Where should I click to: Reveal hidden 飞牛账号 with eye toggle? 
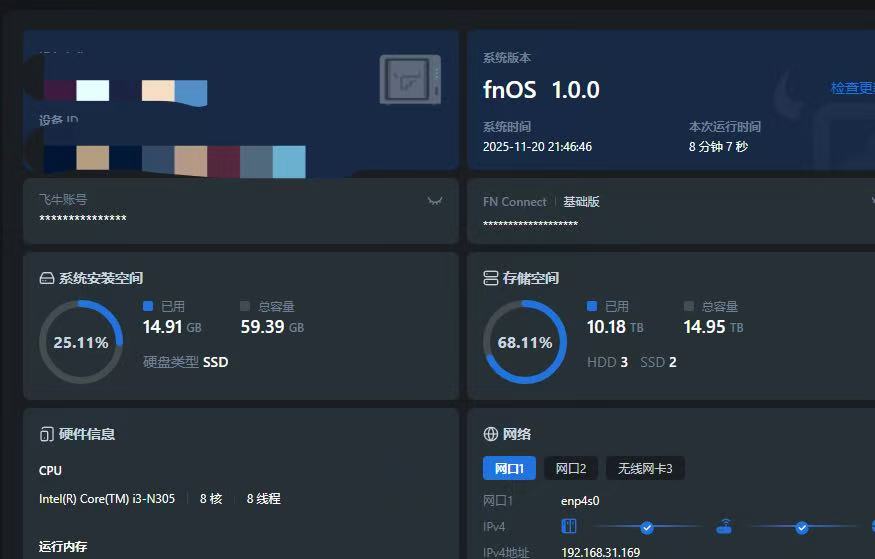click(x=435, y=201)
